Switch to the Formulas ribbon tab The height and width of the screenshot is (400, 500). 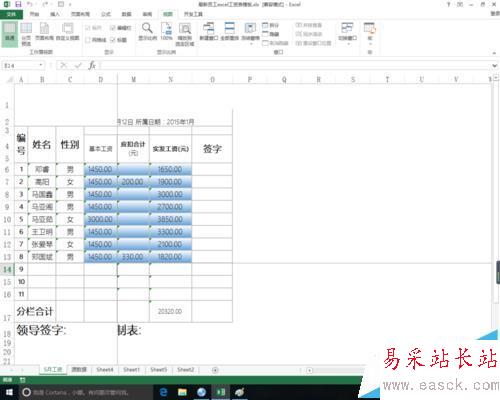[x=106, y=14]
